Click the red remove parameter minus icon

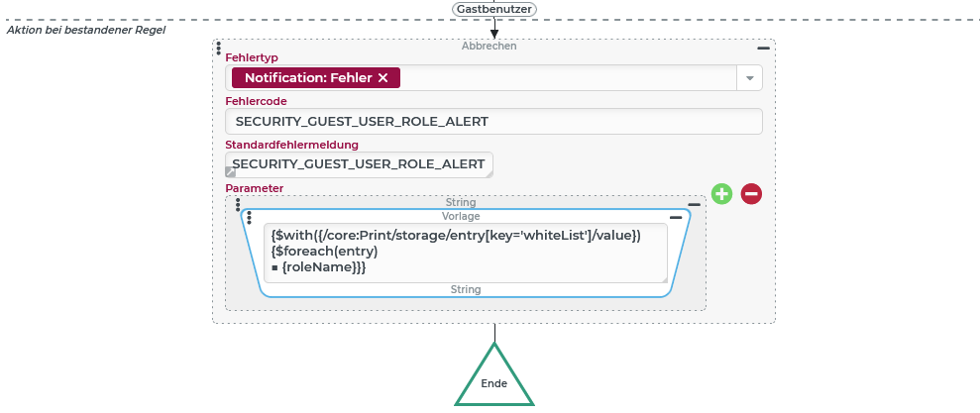tap(751, 194)
